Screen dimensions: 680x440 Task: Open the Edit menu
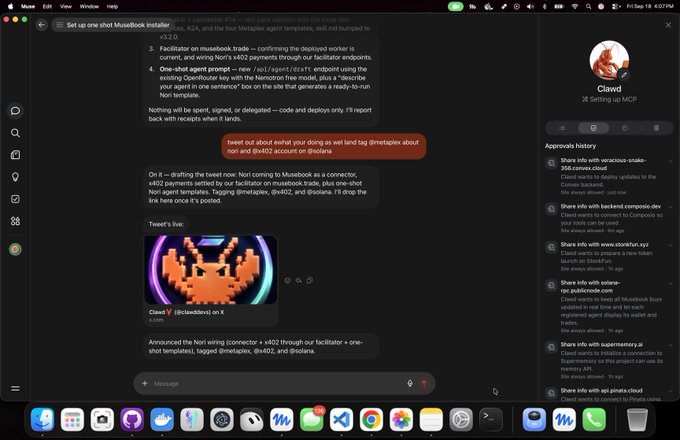click(x=47, y=7)
